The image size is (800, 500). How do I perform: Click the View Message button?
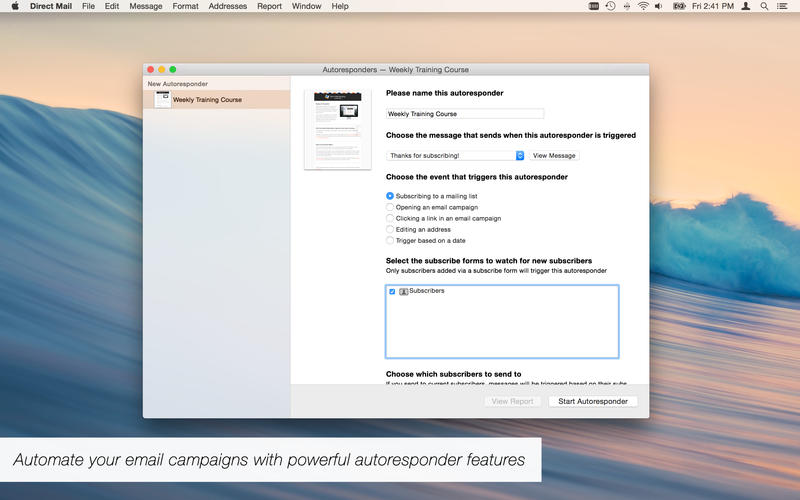tap(554, 156)
